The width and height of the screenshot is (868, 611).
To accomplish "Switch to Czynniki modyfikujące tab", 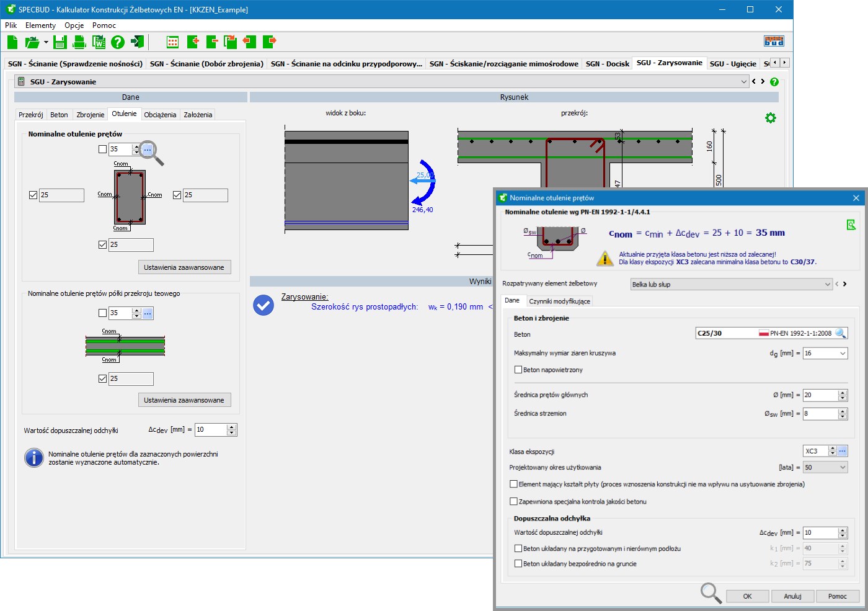I will pyautogui.click(x=559, y=301).
